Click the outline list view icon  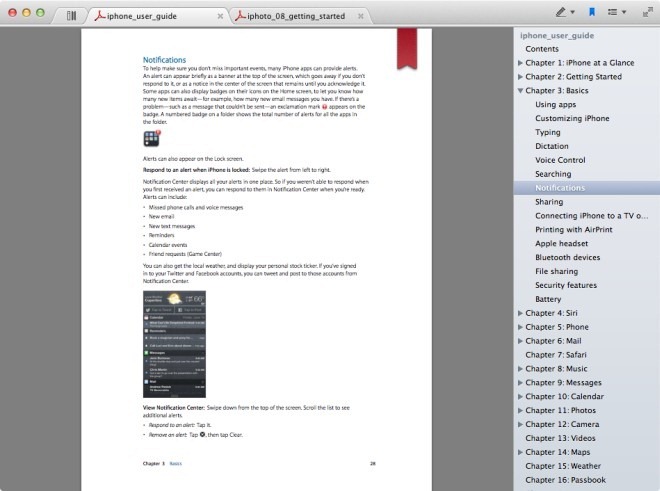point(612,12)
